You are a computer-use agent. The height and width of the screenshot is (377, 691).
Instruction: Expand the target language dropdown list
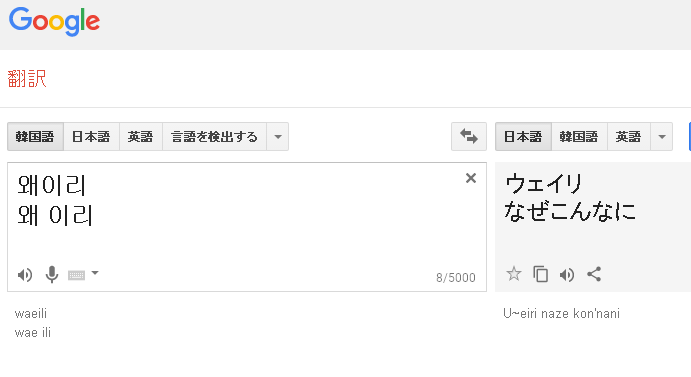coord(661,137)
